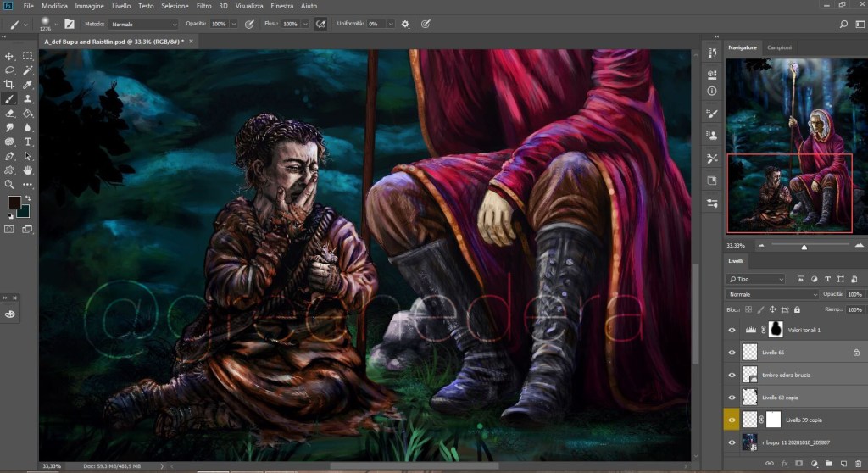Hide the Valori tonali 1 layer

click(x=732, y=329)
